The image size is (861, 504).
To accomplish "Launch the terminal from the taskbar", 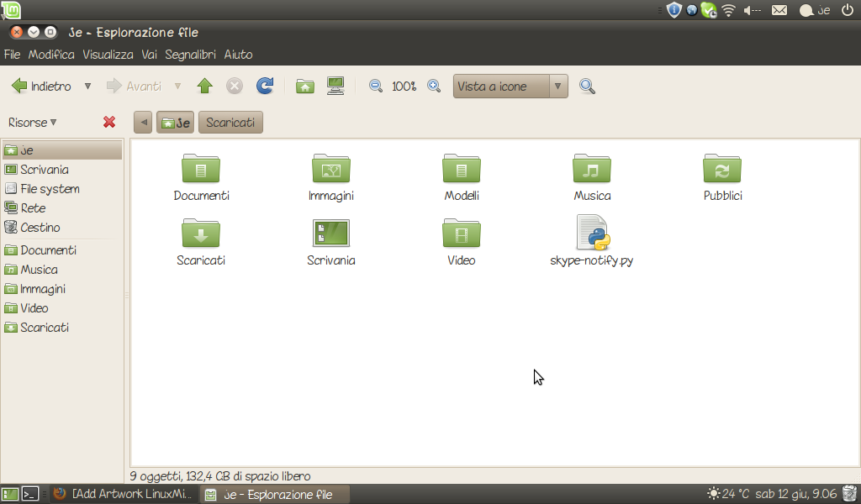I will pyautogui.click(x=29, y=494).
